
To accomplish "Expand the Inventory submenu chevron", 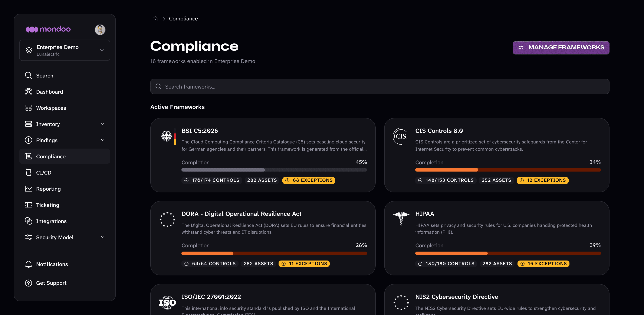I will point(102,124).
